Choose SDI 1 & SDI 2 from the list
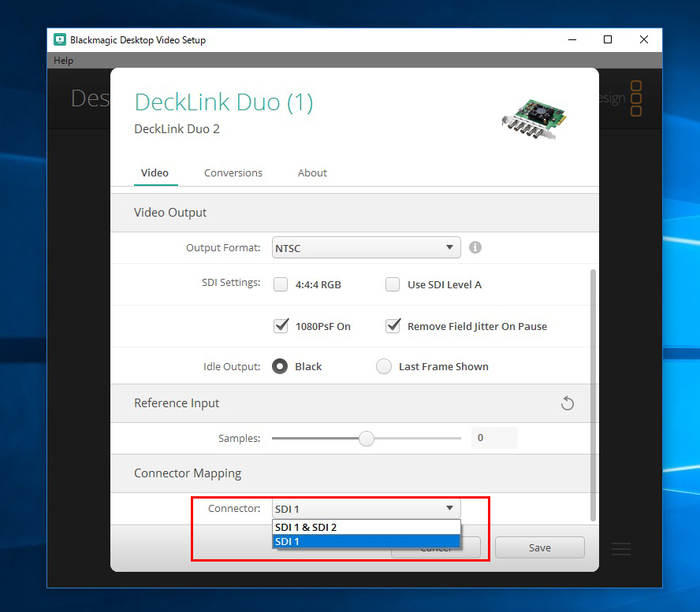Image resolution: width=700 pixels, height=612 pixels. (366, 527)
